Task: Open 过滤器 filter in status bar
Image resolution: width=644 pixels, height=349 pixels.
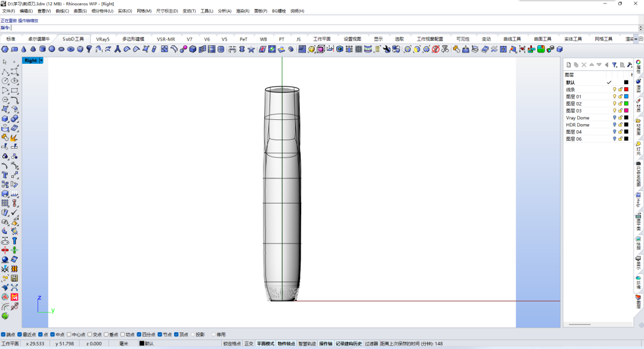Action: click(x=371, y=344)
